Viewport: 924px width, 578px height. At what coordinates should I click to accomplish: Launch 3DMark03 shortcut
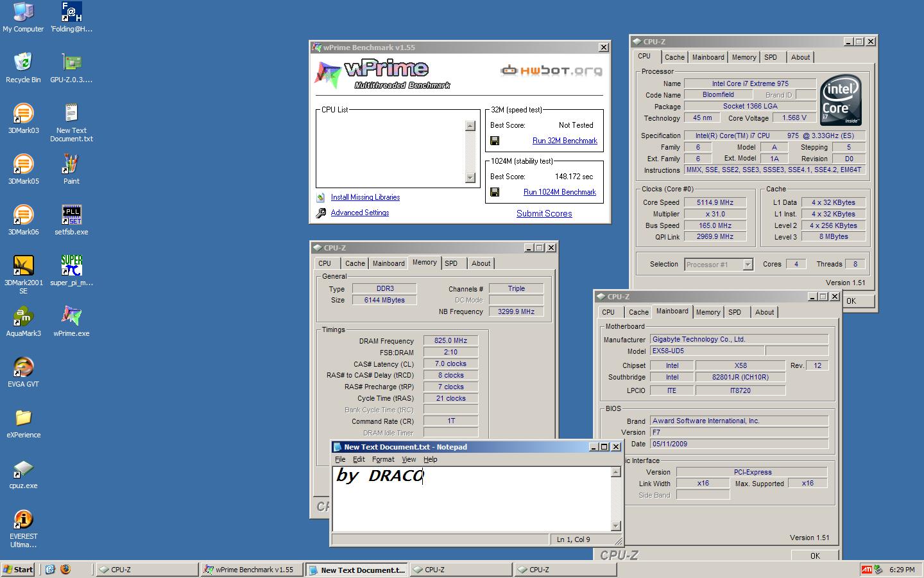23,119
